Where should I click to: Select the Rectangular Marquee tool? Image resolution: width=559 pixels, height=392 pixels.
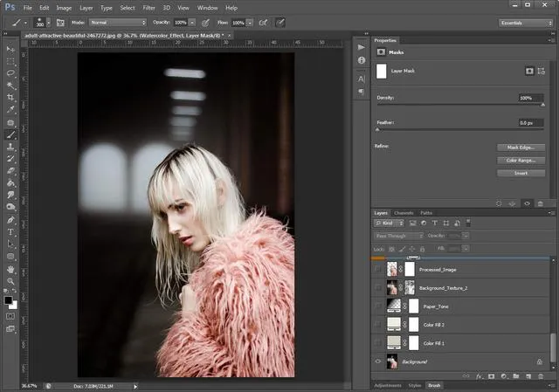coord(10,61)
